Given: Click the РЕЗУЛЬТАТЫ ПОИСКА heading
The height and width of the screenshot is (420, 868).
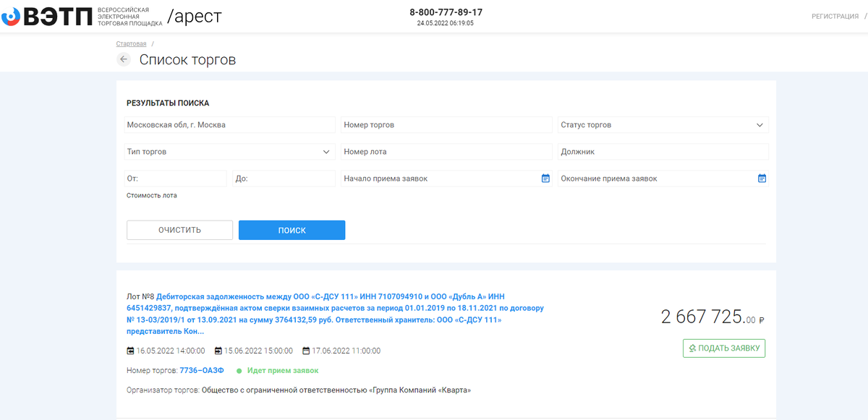Looking at the screenshot, I should pos(168,103).
